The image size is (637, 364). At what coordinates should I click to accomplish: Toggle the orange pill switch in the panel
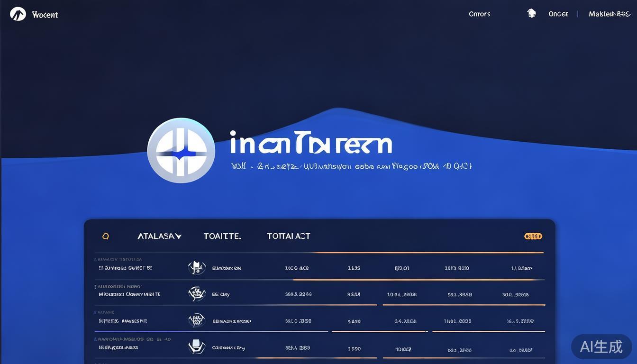(533, 236)
